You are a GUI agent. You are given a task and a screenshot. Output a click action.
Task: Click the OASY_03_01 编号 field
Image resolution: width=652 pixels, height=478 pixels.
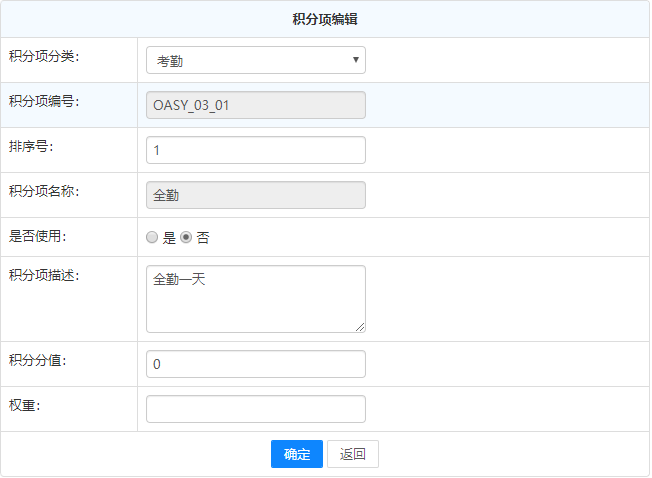click(255, 105)
